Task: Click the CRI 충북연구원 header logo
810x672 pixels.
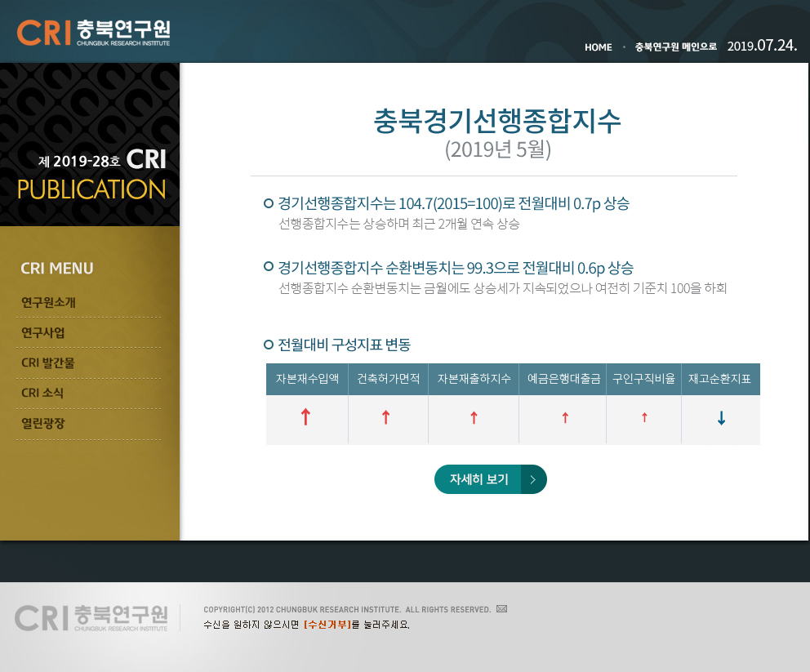Action: [94, 33]
